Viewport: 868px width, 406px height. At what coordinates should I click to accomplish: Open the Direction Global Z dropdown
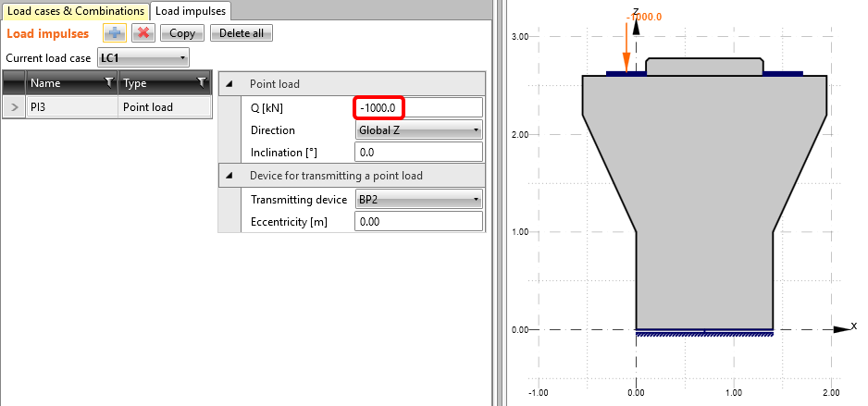coord(418,130)
